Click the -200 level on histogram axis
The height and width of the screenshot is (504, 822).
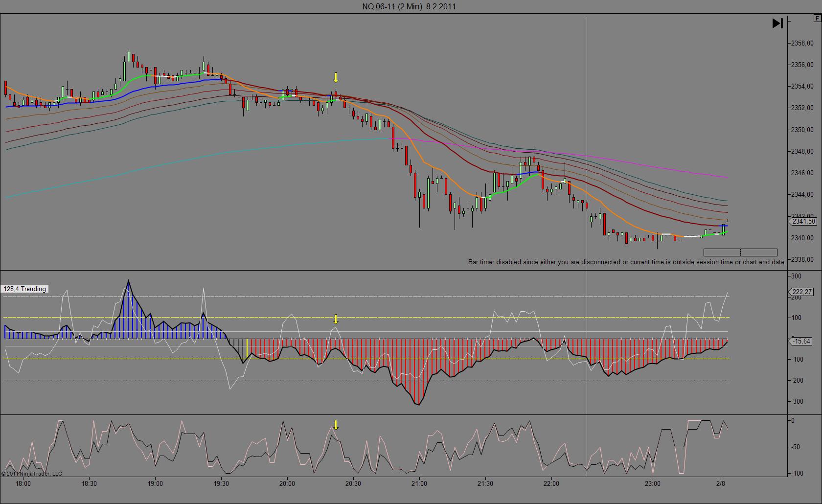[x=797, y=380]
